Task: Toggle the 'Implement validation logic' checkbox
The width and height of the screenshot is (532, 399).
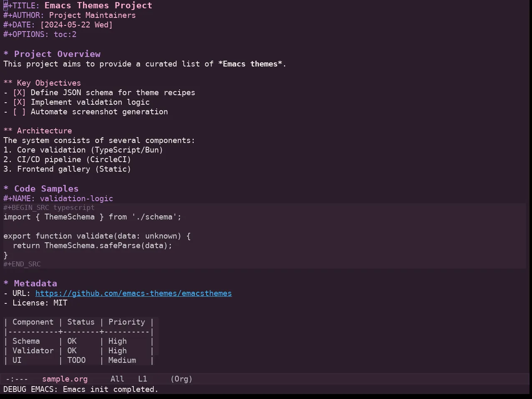Action: pos(19,102)
